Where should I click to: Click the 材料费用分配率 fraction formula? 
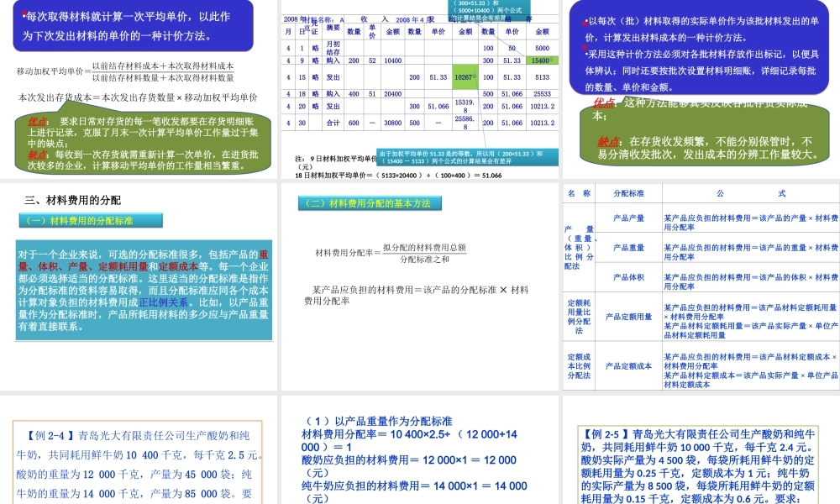point(391,253)
